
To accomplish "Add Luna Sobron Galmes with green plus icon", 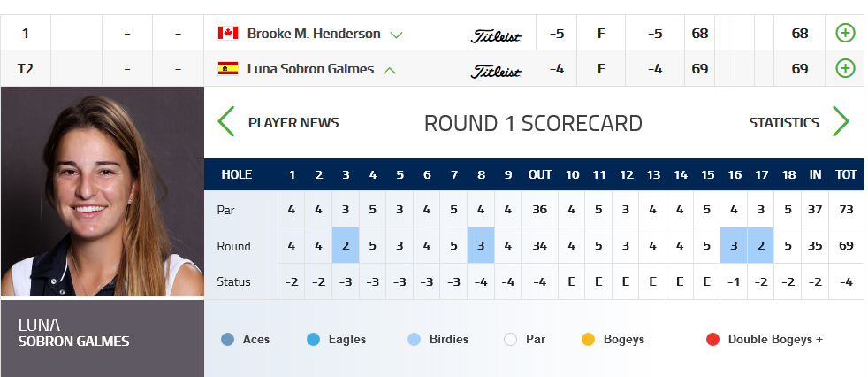I will point(845,68).
